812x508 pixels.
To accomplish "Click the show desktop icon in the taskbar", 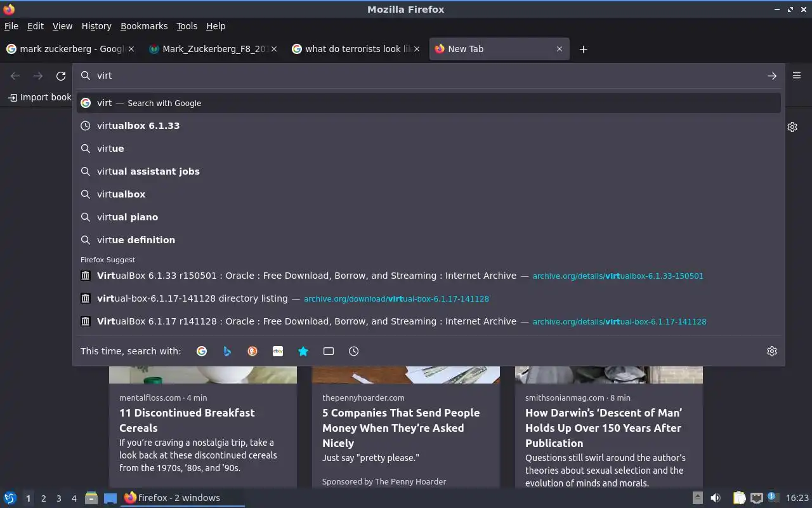I will [x=110, y=498].
